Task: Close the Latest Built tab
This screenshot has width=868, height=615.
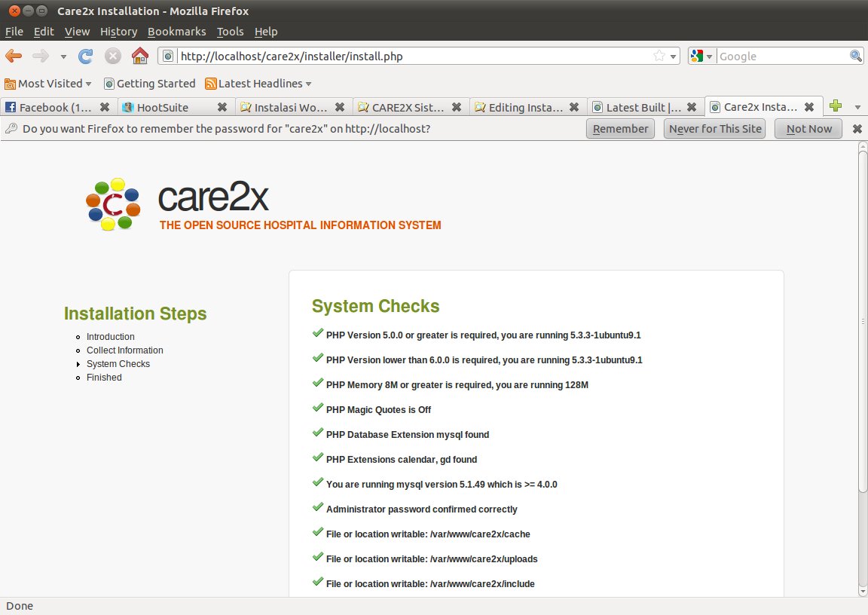Action: (x=692, y=107)
